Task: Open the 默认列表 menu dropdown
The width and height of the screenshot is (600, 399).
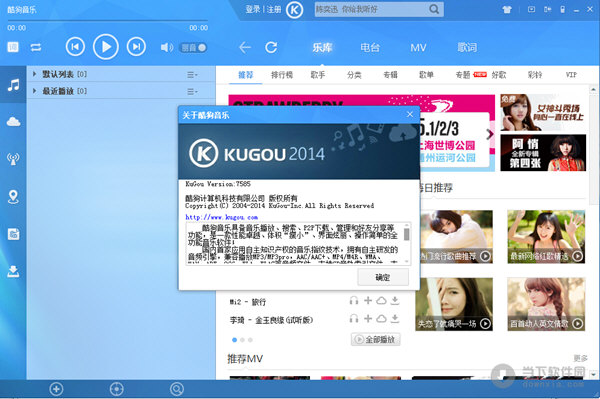Action: pyautogui.click(x=192, y=75)
